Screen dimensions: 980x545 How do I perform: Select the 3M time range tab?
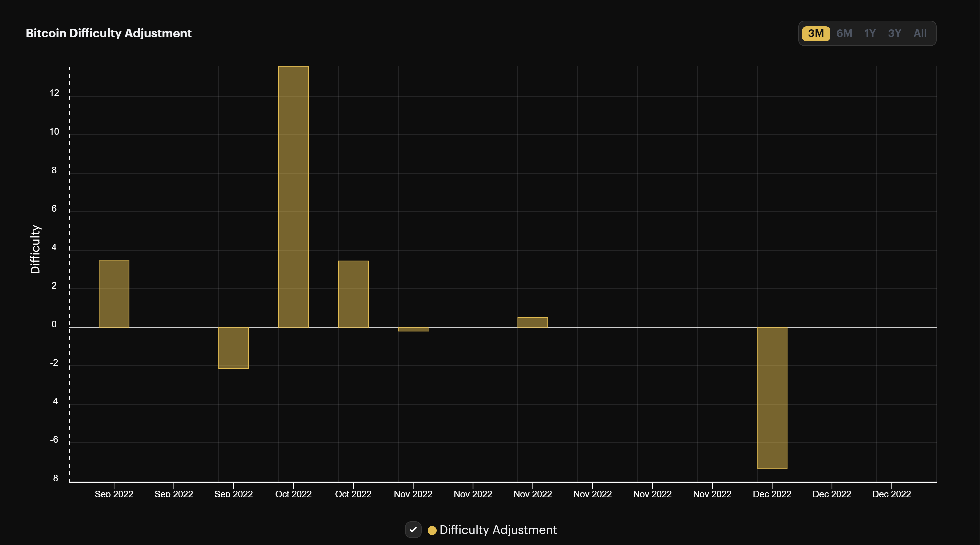(x=816, y=33)
